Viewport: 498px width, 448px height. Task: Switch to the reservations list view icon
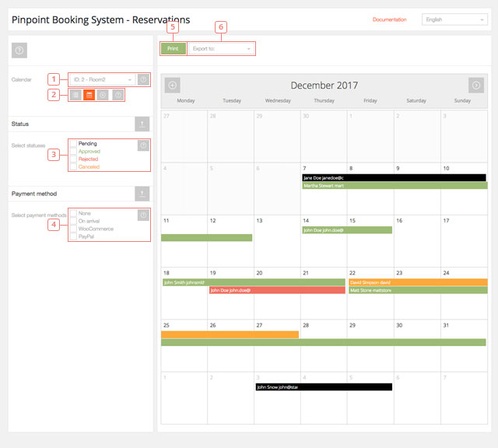pyautogui.click(x=75, y=95)
